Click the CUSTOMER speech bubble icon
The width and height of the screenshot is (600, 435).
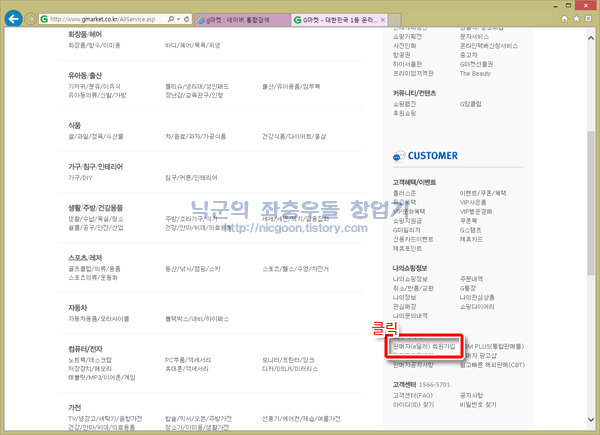point(399,156)
